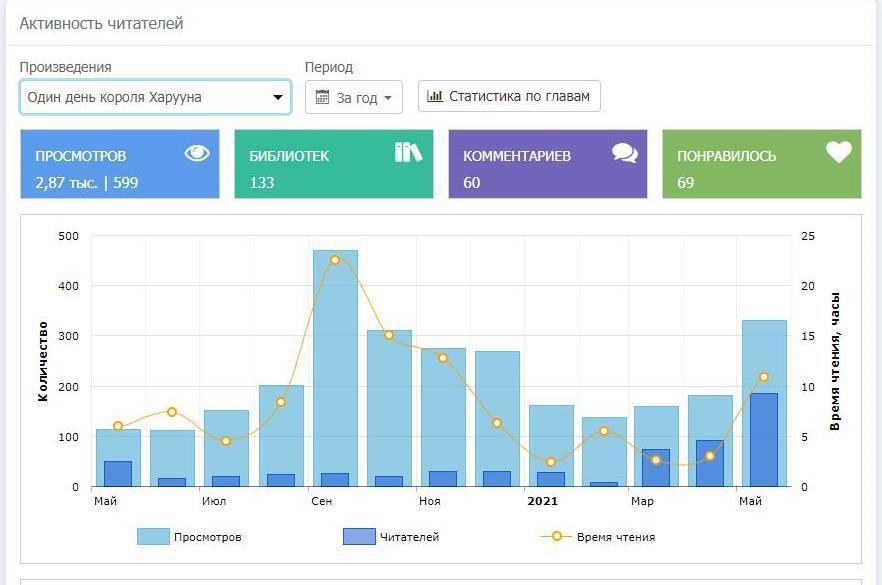The width and height of the screenshot is (882, 585).
Task: Click the books icon on Библиотек card
Action: point(408,152)
